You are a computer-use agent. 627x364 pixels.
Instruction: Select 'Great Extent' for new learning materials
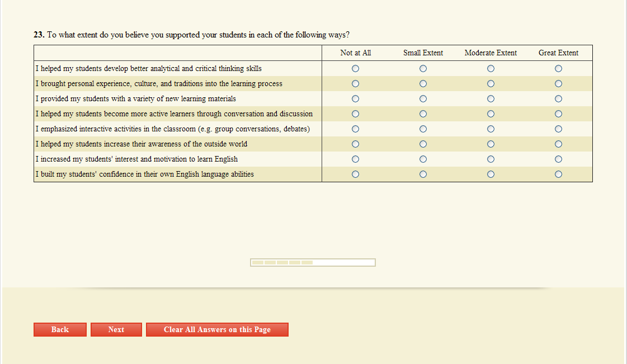(x=558, y=99)
